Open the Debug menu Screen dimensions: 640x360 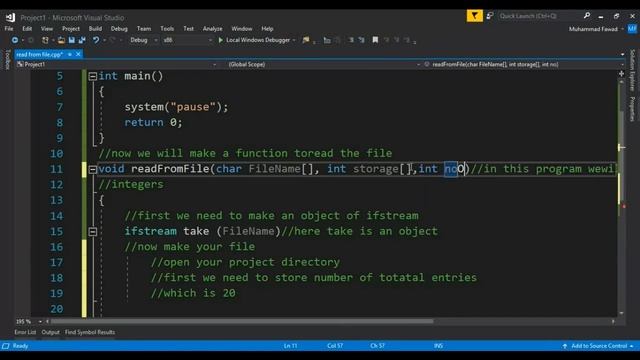(119, 29)
